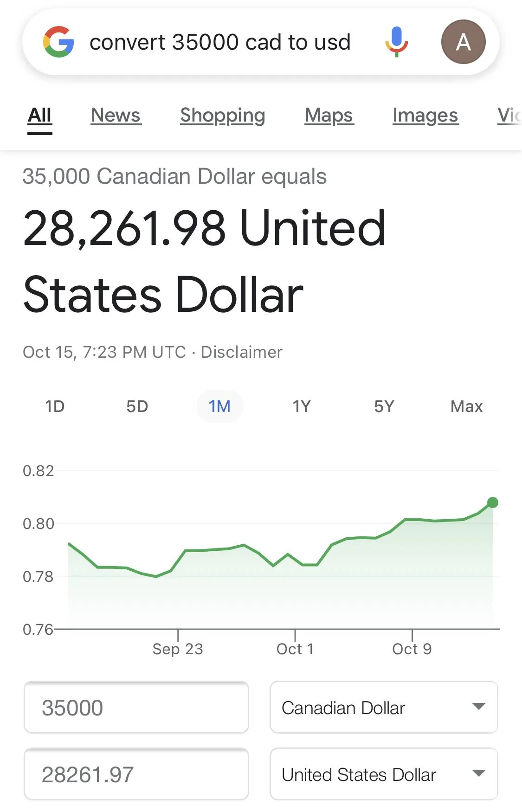The image size is (522, 812).
Task: Select the 1M chart range
Action: coord(219,406)
